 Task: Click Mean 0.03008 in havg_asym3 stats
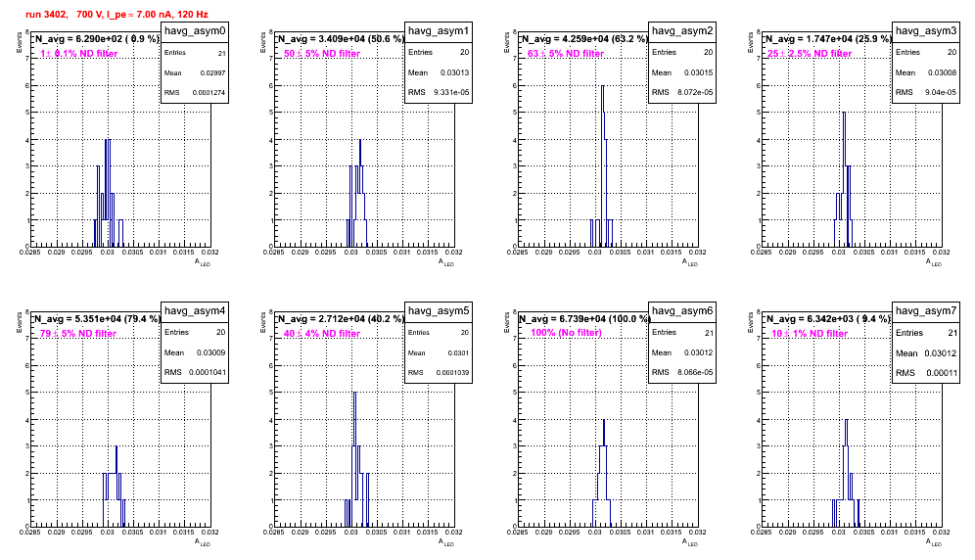[926, 72]
